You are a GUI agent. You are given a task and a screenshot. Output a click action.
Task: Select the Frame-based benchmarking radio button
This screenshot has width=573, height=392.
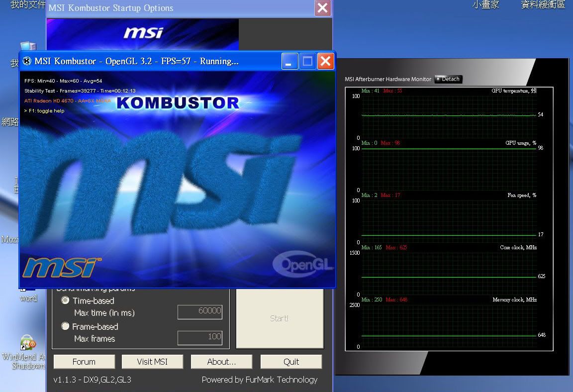point(66,326)
